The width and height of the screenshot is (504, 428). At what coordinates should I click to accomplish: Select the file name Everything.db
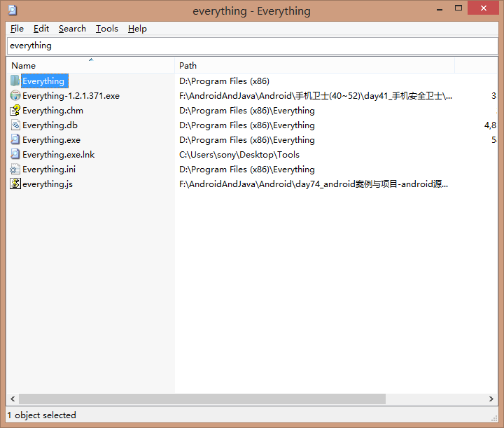point(50,125)
